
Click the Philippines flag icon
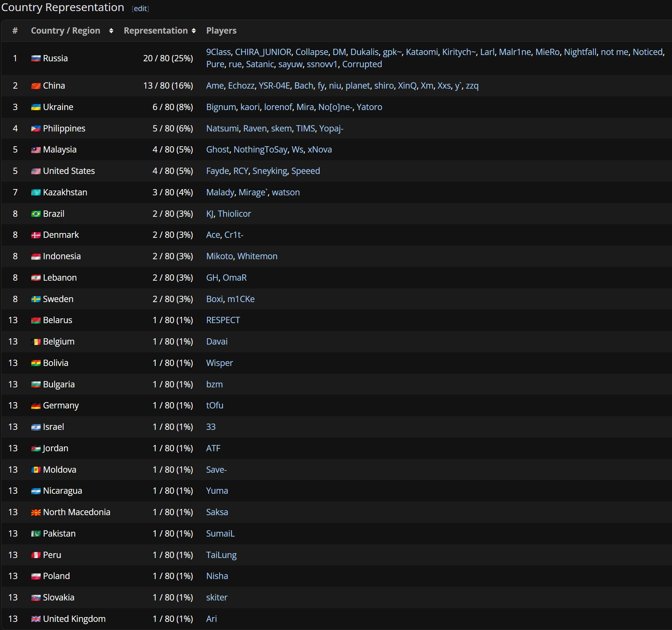[36, 129]
